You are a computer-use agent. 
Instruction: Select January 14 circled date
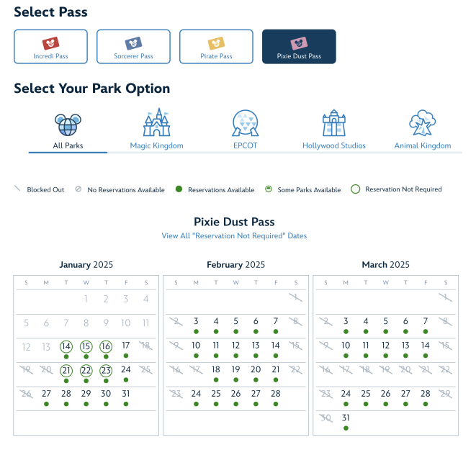[x=66, y=346]
